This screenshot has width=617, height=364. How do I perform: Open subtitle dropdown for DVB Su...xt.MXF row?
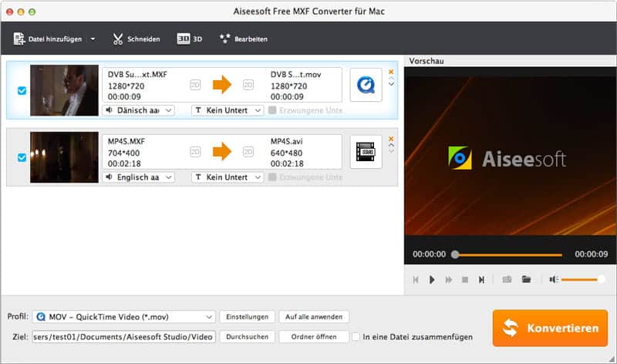228,110
